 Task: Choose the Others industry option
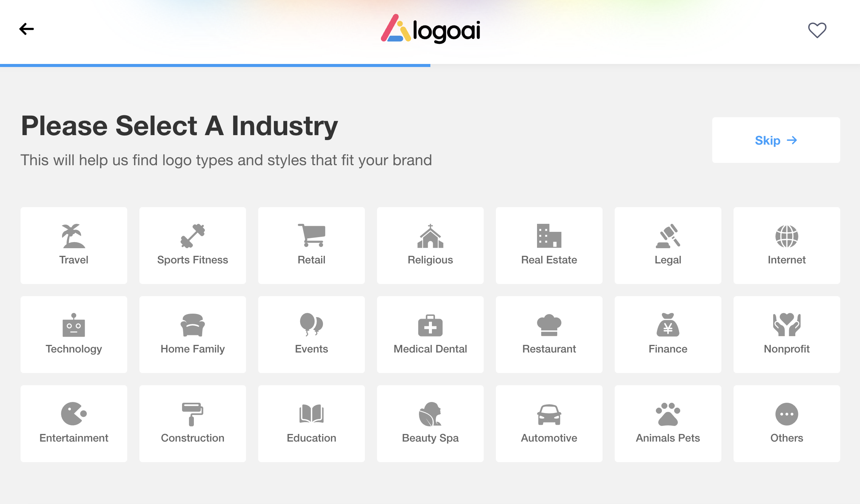click(786, 424)
